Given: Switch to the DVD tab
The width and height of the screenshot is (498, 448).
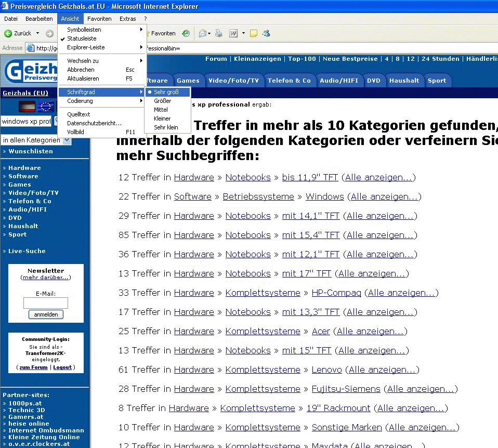Looking at the screenshot, I should tap(373, 81).
